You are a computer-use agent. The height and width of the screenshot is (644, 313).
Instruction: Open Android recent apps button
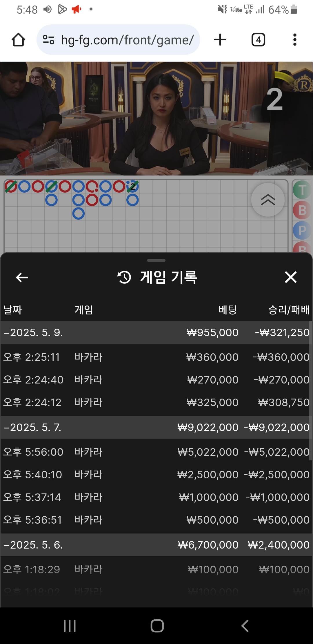coord(70,626)
